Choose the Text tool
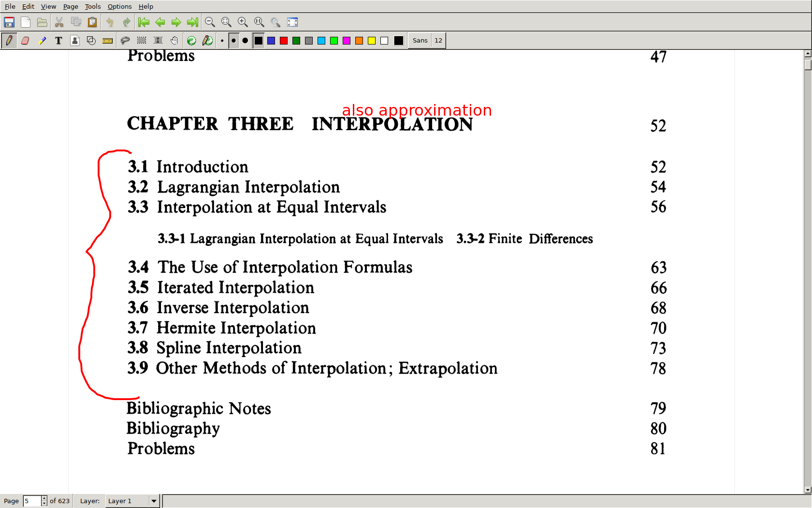812x508 pixels. pos(58,41)
